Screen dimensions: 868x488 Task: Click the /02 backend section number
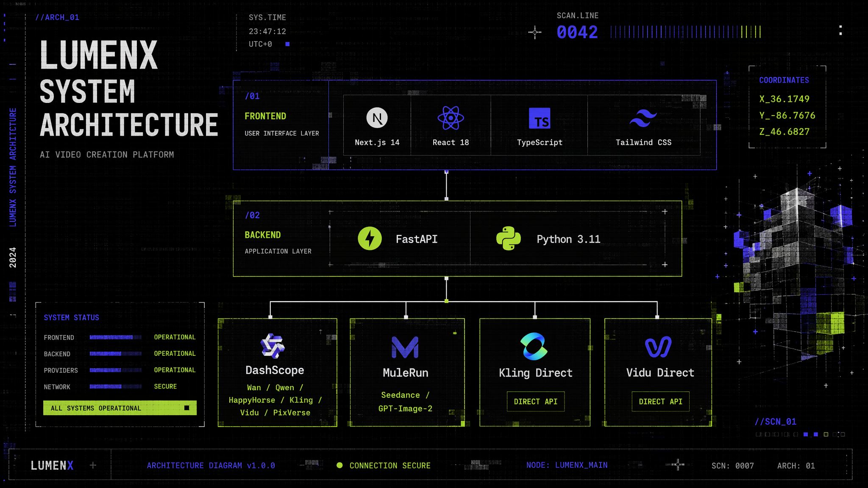(252, 215)
